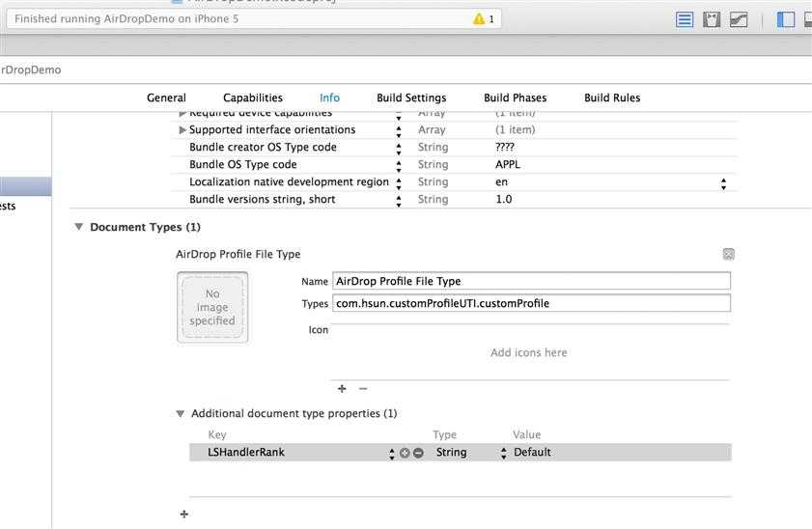Click the warning issue indicator in status bar
The image size is (812, 529).
[483, 19]
